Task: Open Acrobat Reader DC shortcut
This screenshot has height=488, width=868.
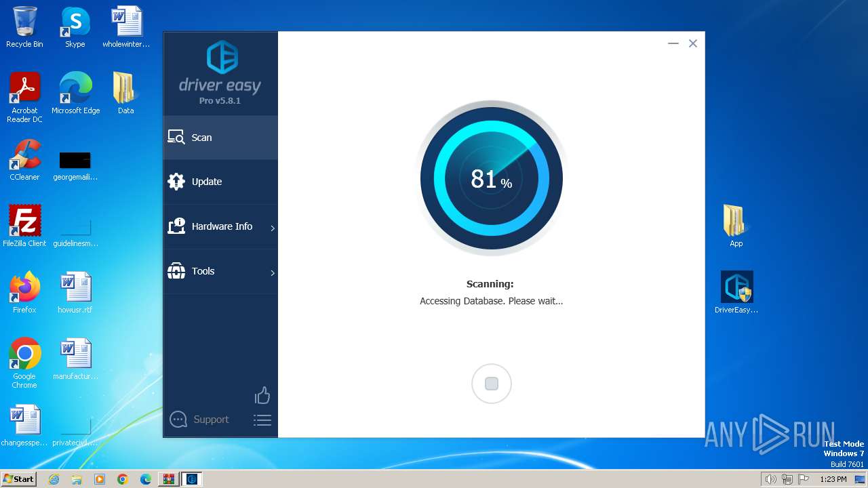Action: click(x=24, y=98)
